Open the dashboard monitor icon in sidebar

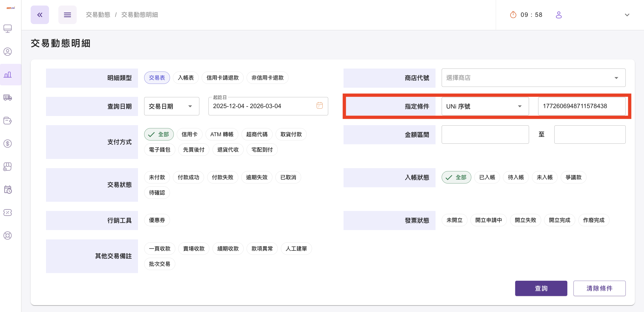[x=7, y=29]
